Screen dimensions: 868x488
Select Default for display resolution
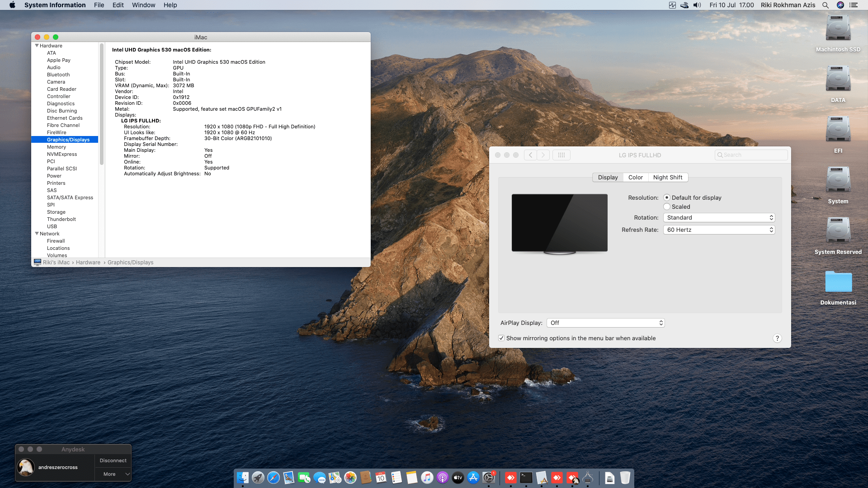tap(667, 198)
